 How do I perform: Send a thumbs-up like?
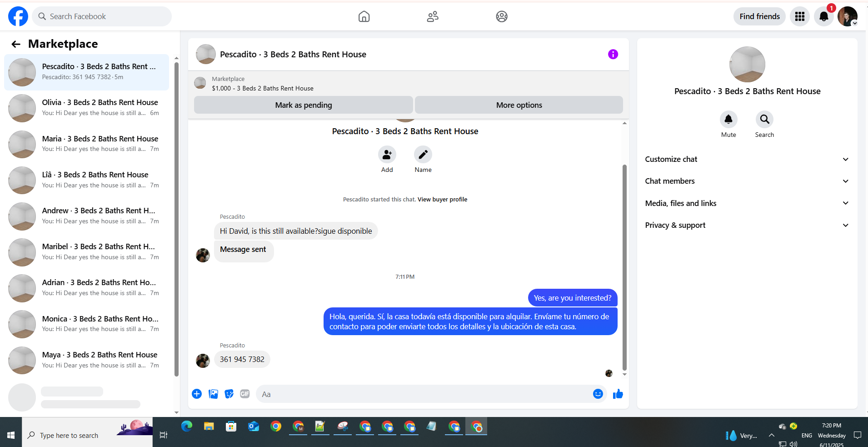pos(618,394)
